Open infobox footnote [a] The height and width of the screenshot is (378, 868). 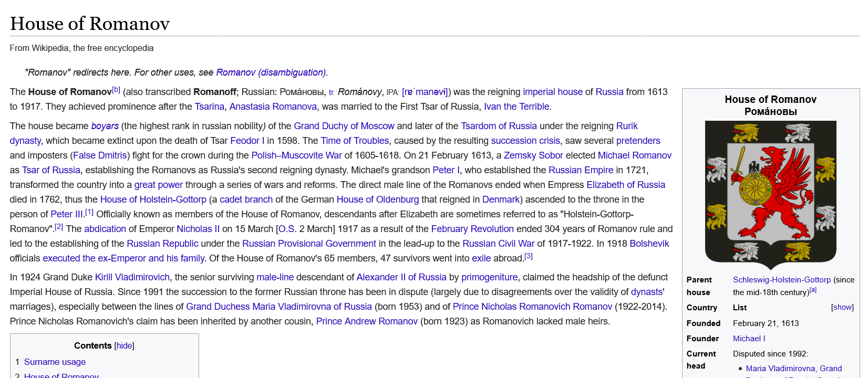pyautogui.click(x=813, y=290)
